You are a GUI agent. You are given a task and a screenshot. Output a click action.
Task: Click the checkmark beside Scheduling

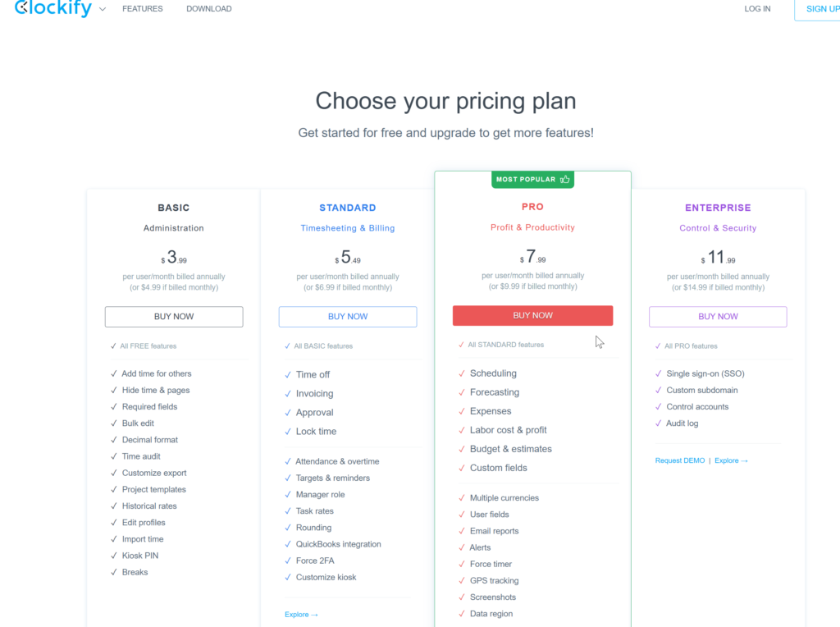462,373
